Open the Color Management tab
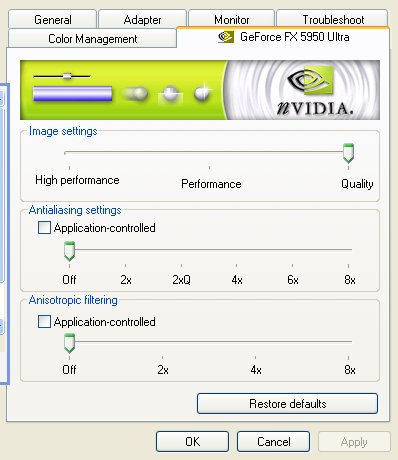The height and width of the screenshot is (460, 398). tap(93, 39)
